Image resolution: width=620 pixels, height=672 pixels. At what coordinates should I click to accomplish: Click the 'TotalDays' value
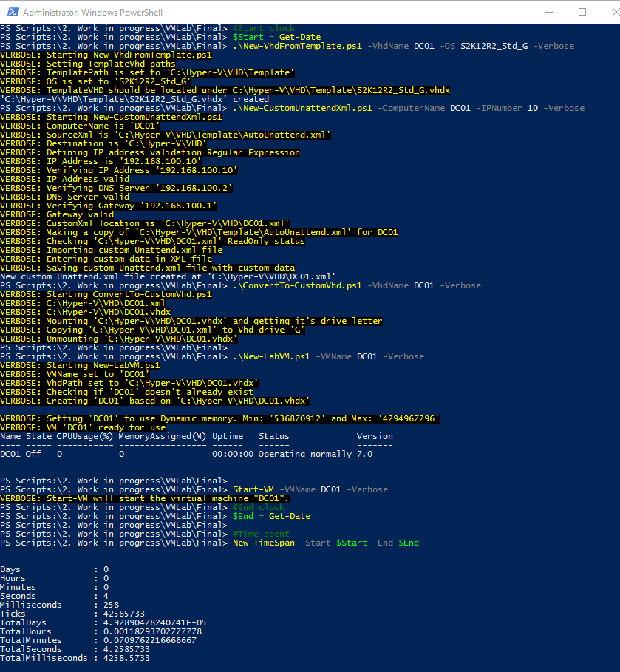(x=154, y=622)
